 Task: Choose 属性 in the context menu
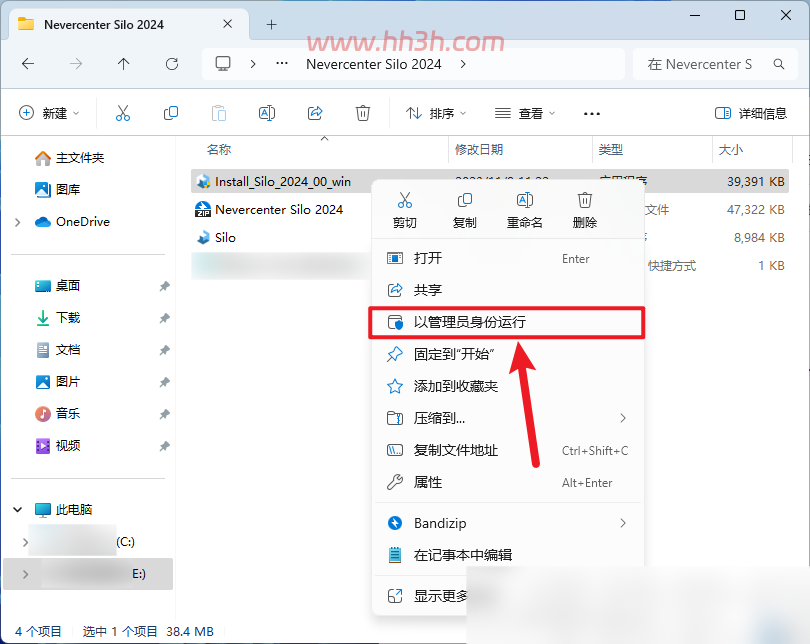[508, 482]
